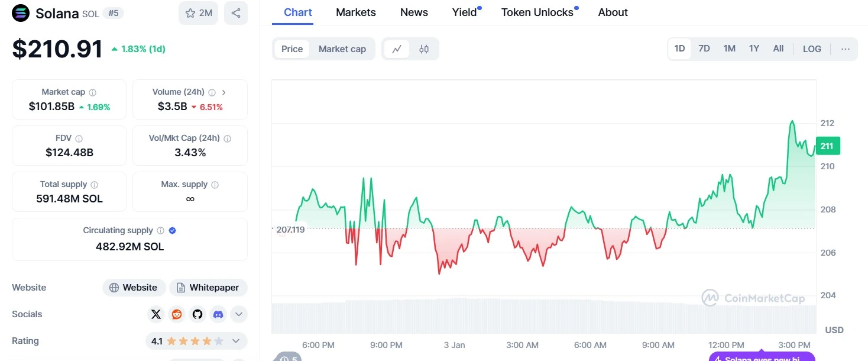
Task: Visit the official Website link
Action: 134,288
